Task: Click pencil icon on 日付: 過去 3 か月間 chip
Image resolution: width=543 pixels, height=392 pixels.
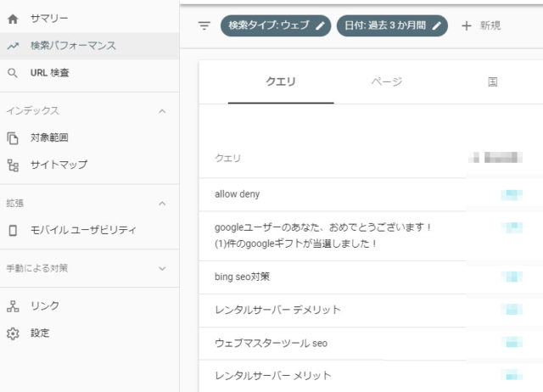Action: [x=437, y=25]
